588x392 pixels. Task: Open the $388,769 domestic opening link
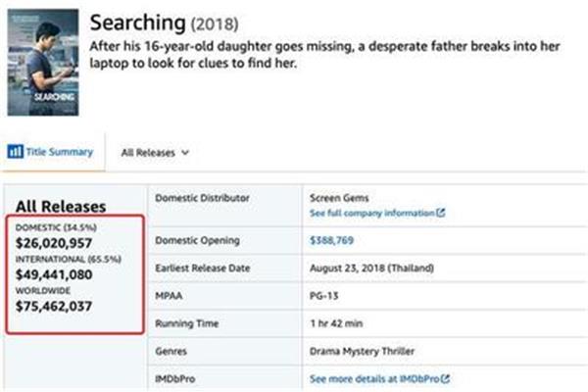(x=331, y=240)
